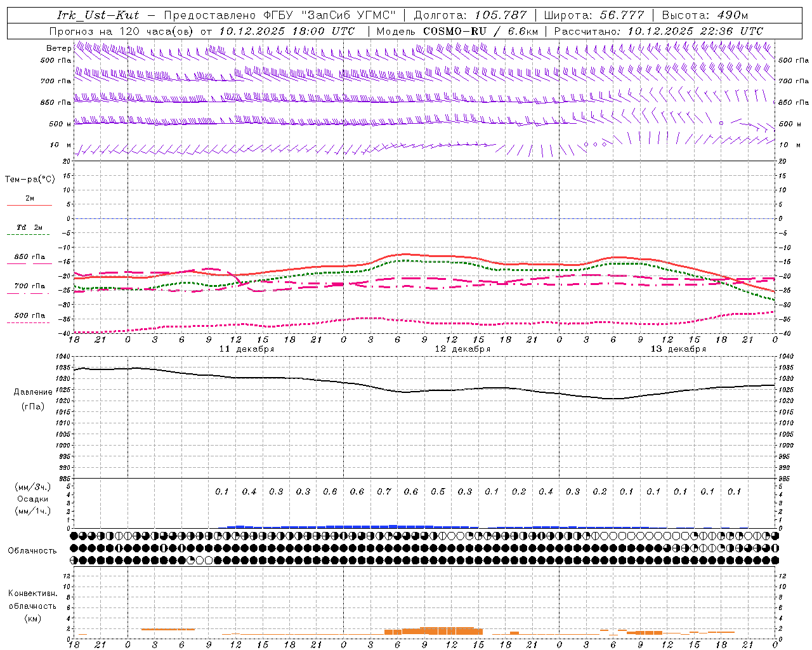The image size is (812, 650).
Task: Click the (км) unit under convective cloudiness
Action: pyautogui.click(x=33, y=618)
